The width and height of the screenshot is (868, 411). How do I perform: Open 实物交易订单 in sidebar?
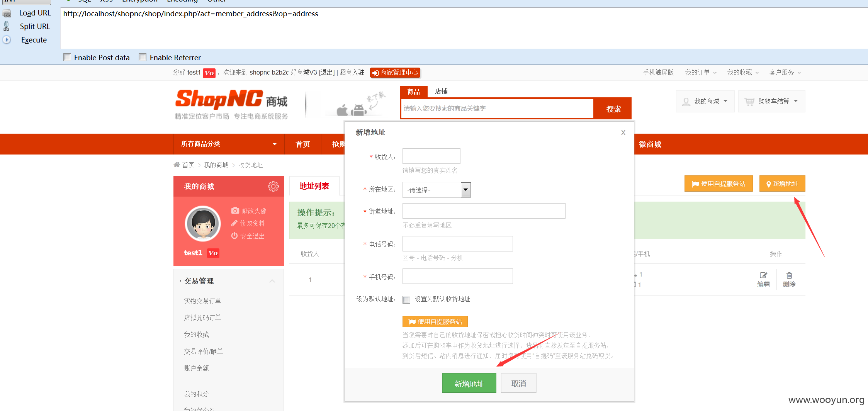(202, 301)
